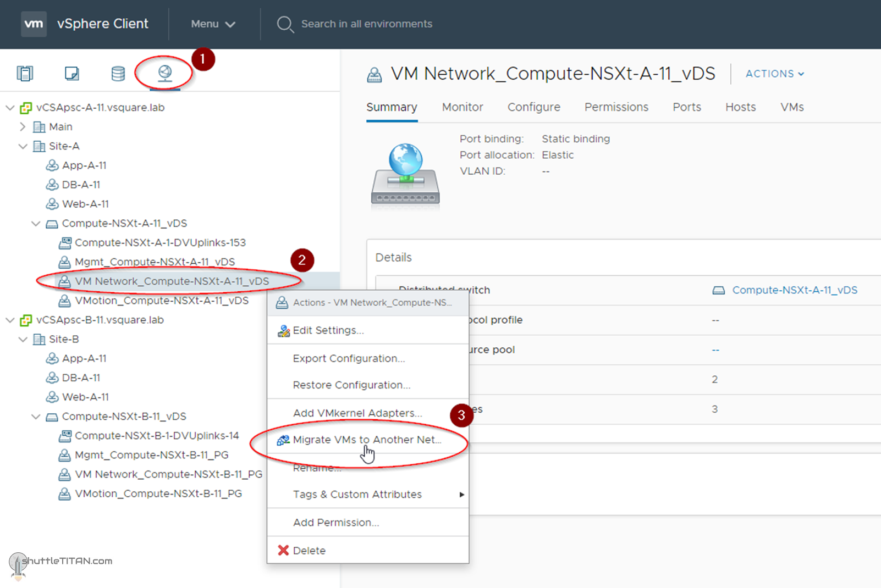Select the Networking inventory view icon

[164, 73]
